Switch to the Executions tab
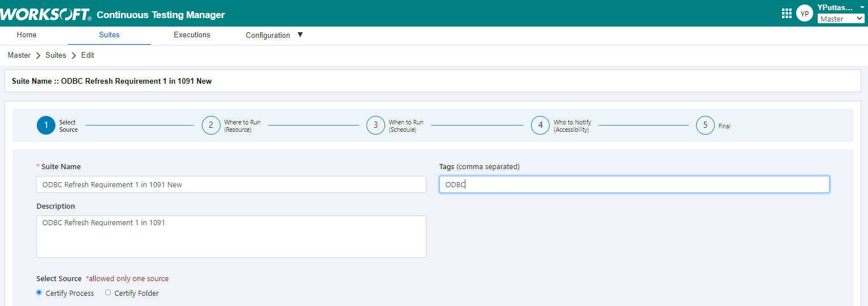 point(192,35)
